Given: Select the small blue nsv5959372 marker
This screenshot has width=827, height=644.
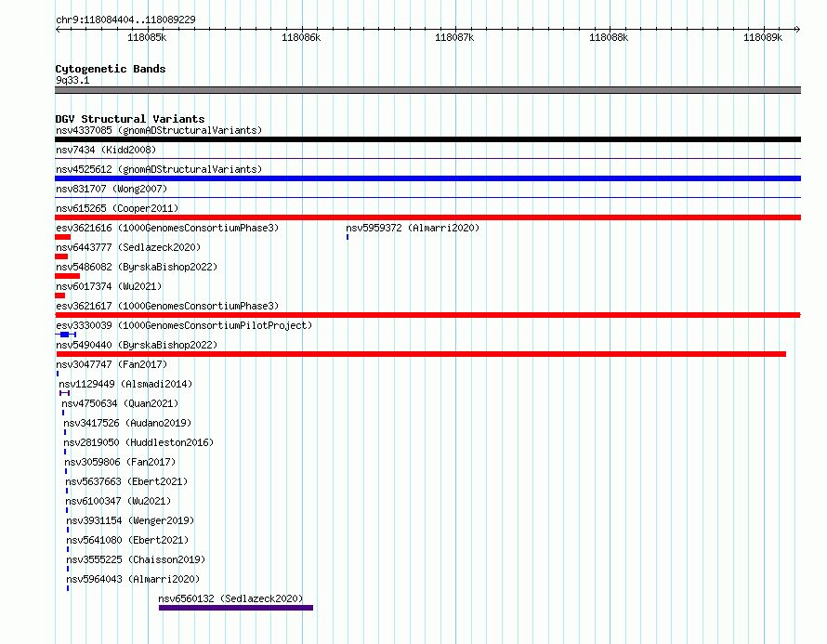Looking at the screenshot, I should tap(348, 237).
